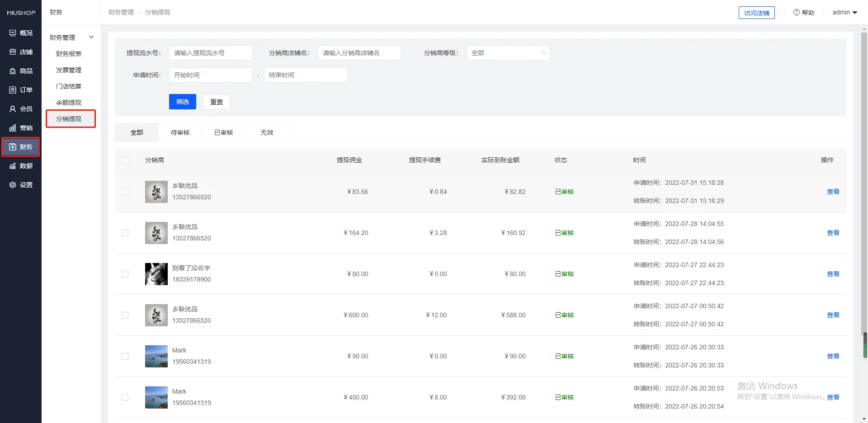Click the 营销 marketing chart icon
Screen dimensions: 868x423
(13, 128)
